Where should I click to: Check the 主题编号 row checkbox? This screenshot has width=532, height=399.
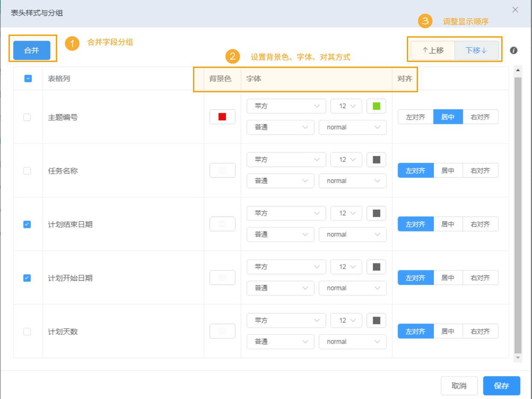[x=27, y=117]
